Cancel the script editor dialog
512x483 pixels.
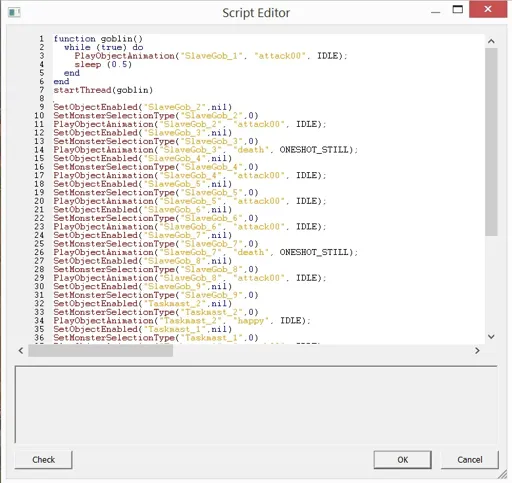(470, 460)
